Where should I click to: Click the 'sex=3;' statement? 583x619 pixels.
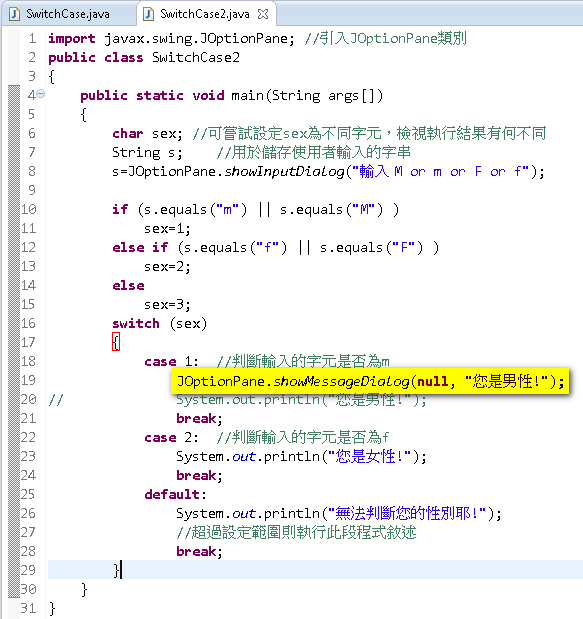coord(167,304)
